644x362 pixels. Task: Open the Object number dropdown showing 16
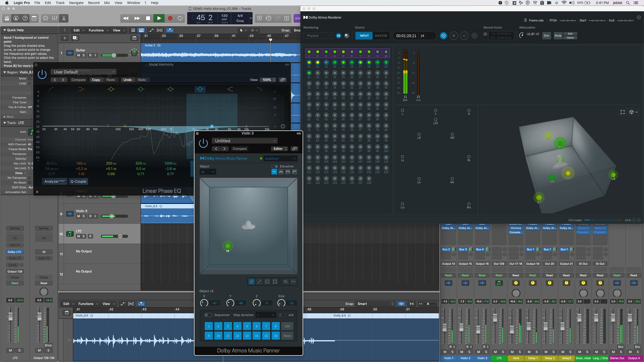pos(207,172)
